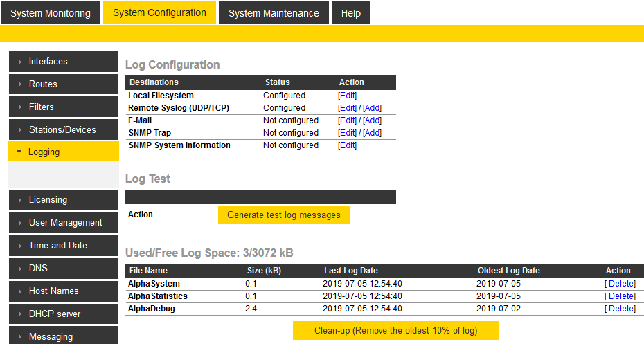The width and height of the screenshot is (644, 344).
Task: Add a Remote Syslog destination
Action: click(372, 108)
